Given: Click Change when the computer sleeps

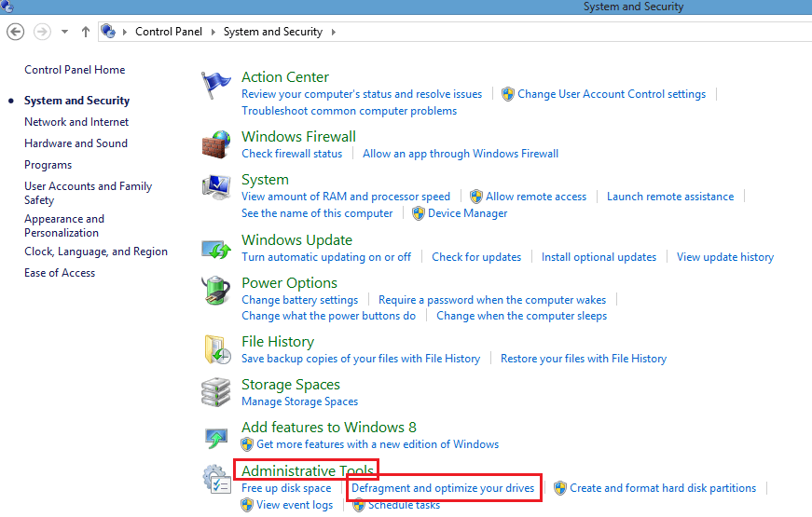Looking at the screenshot, I should coord(521,316).
